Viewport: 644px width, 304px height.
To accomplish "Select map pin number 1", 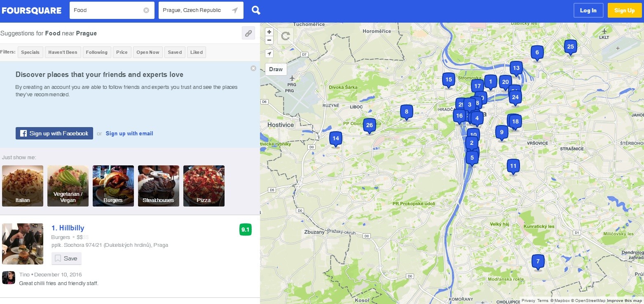I will coord(490,82).
